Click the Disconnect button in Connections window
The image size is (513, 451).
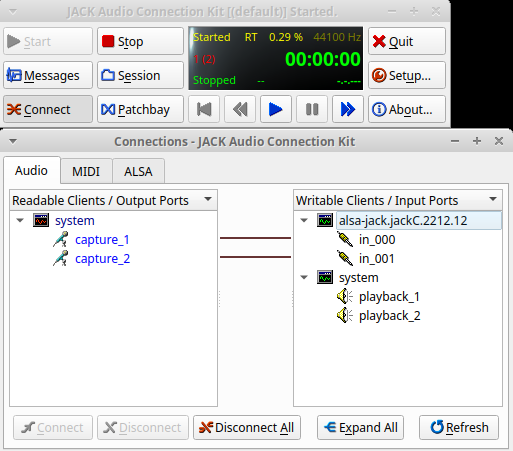click(143, 427)
